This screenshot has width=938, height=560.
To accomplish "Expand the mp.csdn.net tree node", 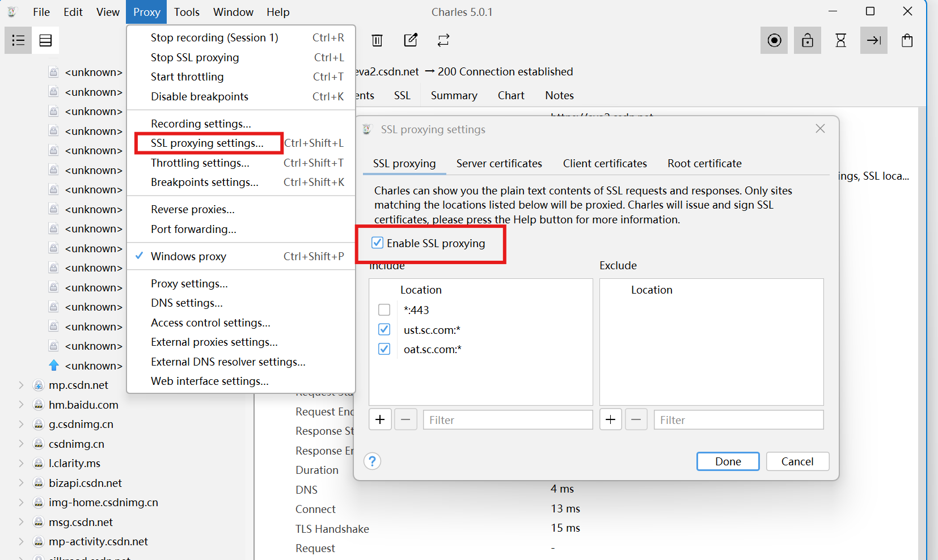I will click(x=21, y=385).
